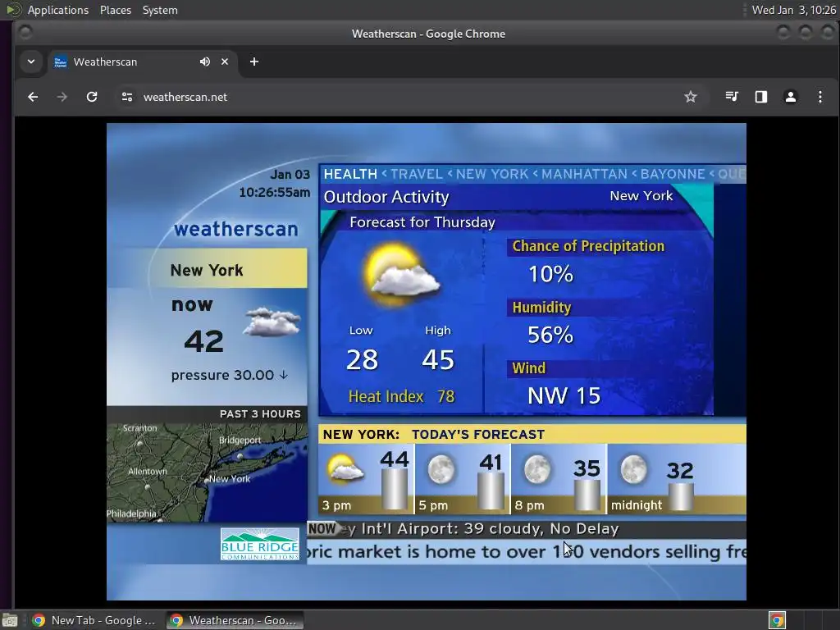Click the 44 degree temperature bar at 3 pm
Screen dimensions: 840x630
coord(395,489)
